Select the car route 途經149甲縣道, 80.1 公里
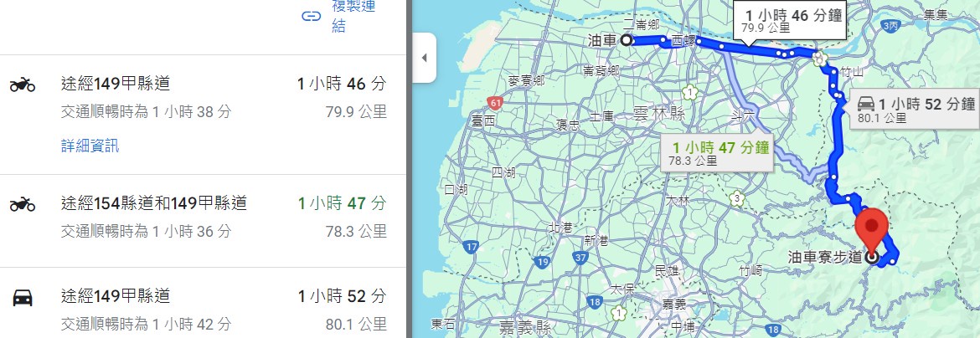 click(x=116, y=296)
